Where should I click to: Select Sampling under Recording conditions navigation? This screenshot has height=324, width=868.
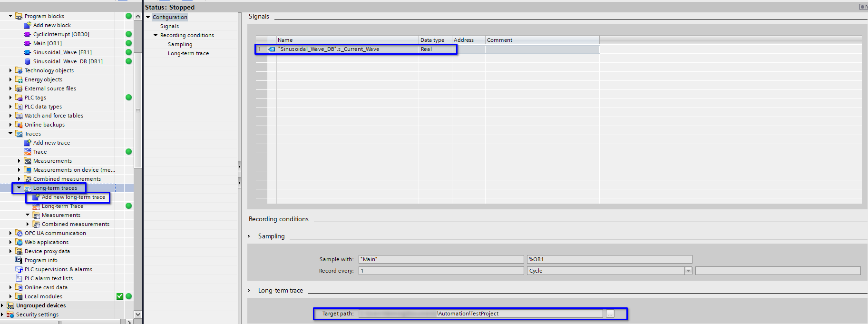point(180,44)
